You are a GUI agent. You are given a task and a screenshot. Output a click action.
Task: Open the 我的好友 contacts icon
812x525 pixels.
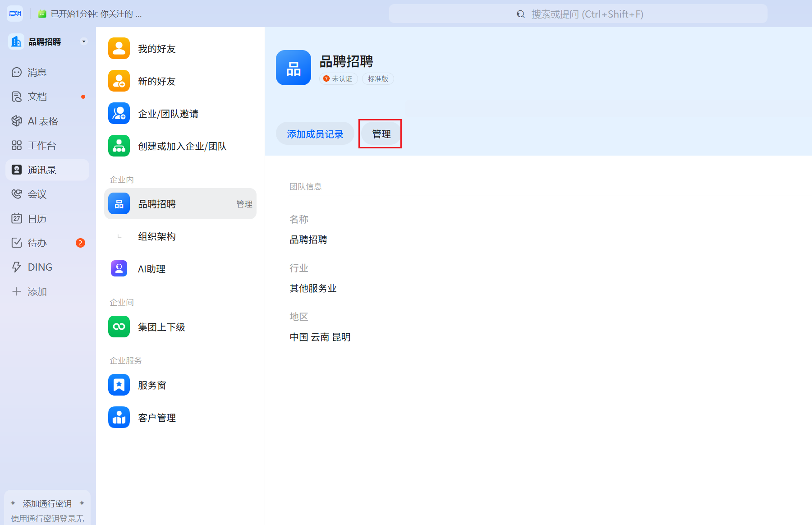tap(119, 49)
